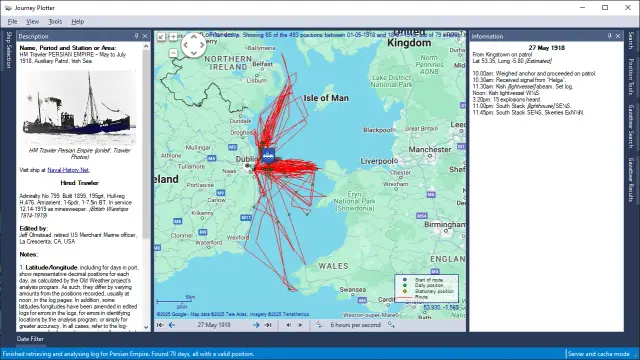Click the '6 hours per second' speed label
Screen dimensions: 640x360
pos(356,325)
